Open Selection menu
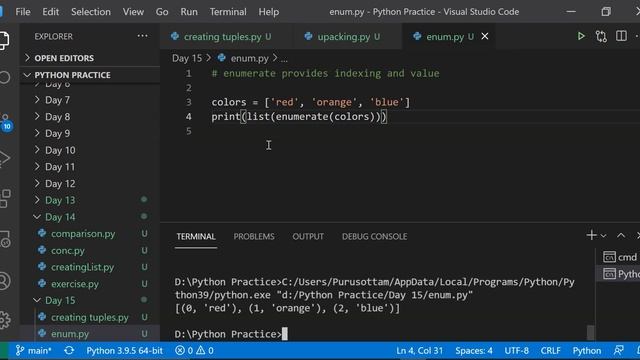640x360 pixels. tap(91, 12)
